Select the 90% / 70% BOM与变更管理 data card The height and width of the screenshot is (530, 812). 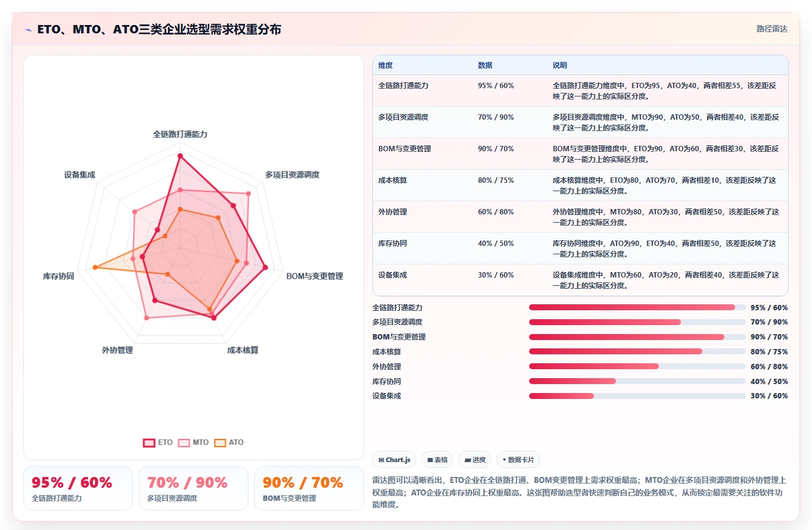[309, 488]
